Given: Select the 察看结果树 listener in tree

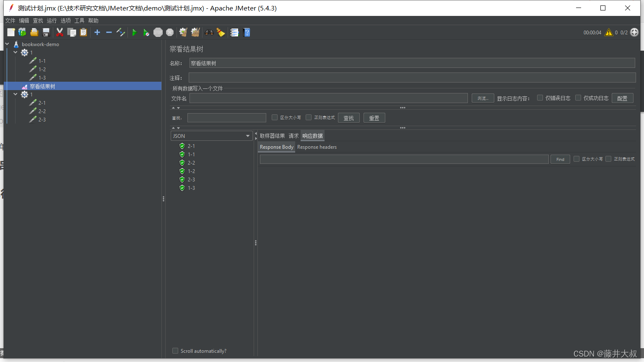Looking at the screenshot, I should [x=42, y=86].
